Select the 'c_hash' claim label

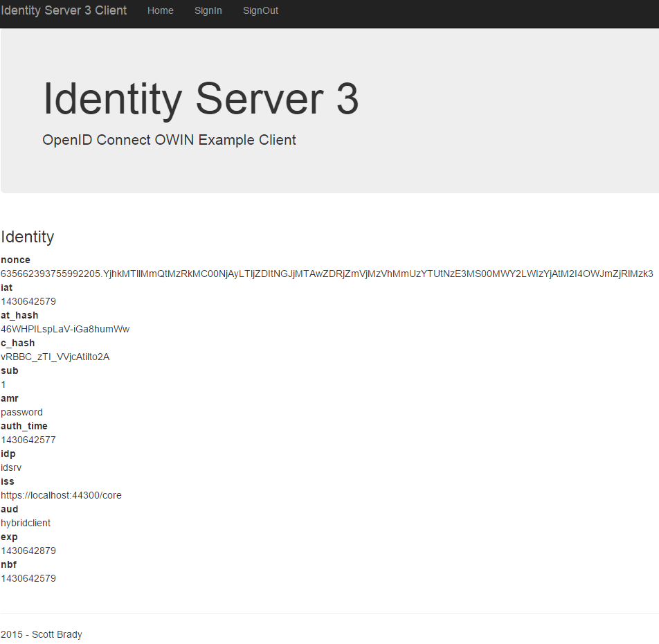pos(18,343)
